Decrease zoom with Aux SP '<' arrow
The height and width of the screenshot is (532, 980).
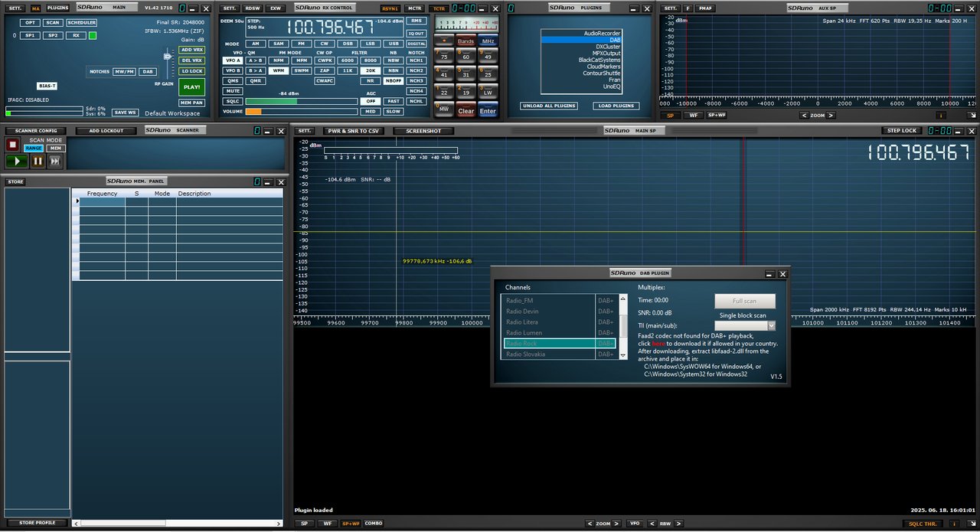click(804, 116)
